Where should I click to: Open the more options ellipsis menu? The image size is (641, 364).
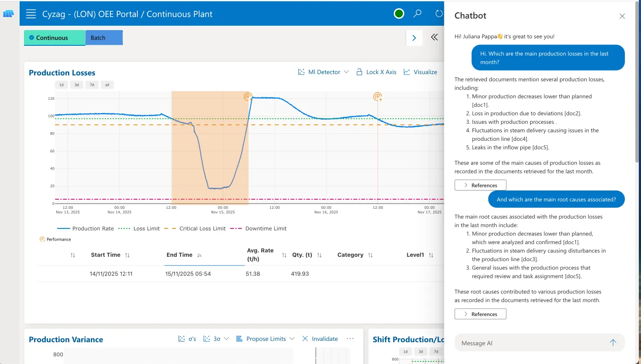pyautogui.click(x=350, y=339)
